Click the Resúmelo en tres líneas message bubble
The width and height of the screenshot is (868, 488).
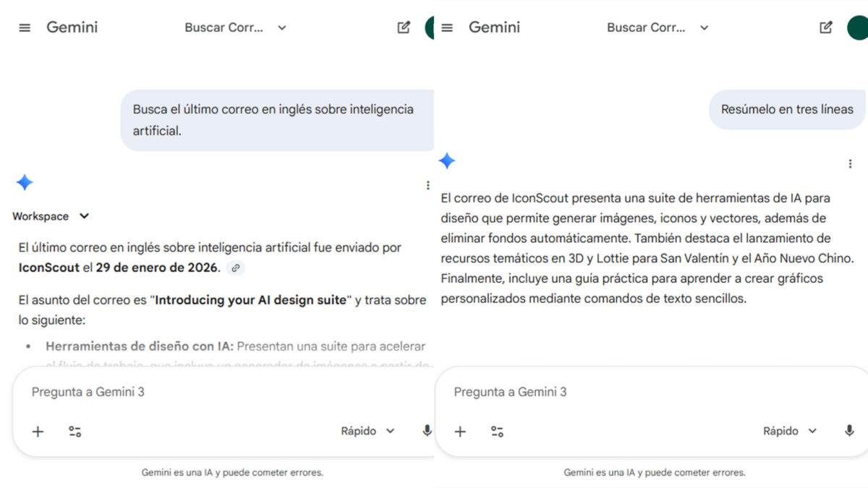point(786,109)
